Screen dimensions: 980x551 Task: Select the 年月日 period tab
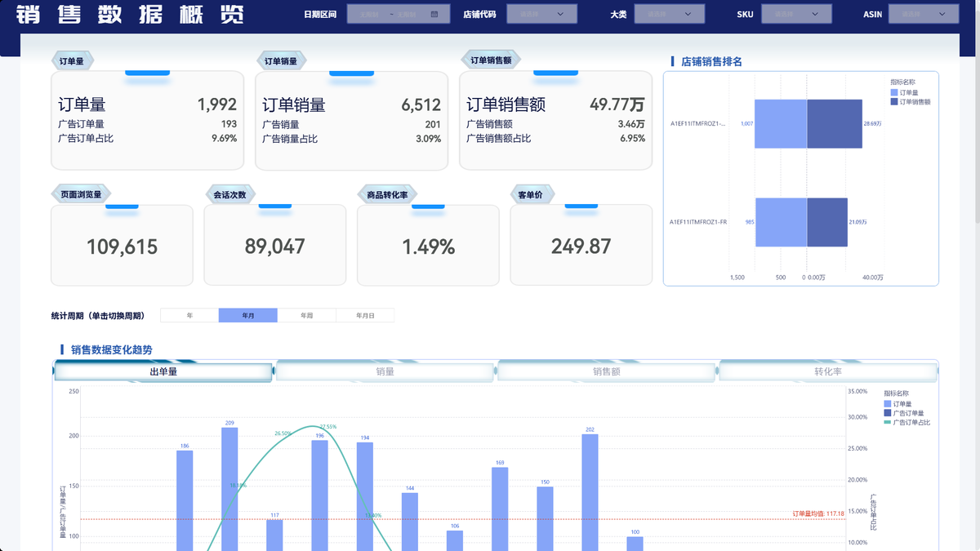365,315
